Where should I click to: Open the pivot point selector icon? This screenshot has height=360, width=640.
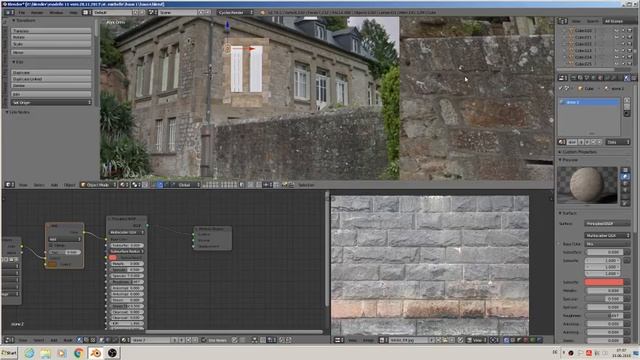tap(136, 185)
